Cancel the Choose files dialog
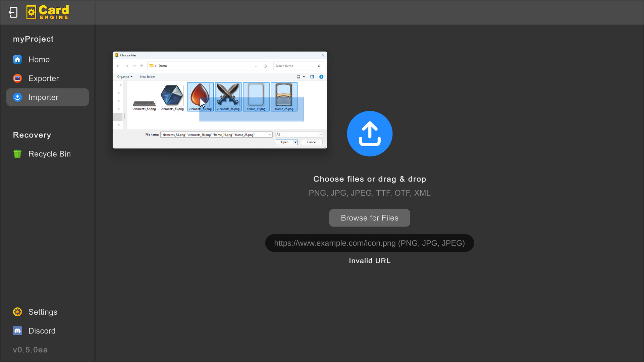The height and width of the screenshot is (362, 644). [311, 142]
